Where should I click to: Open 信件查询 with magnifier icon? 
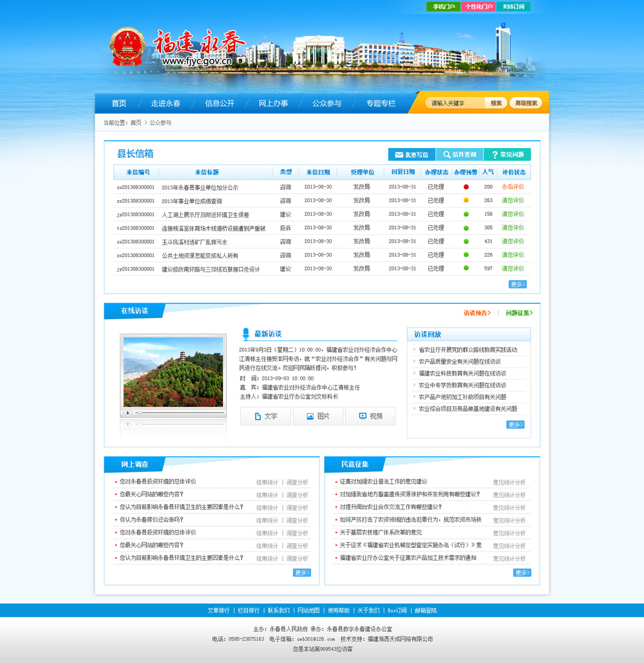pos(459,154)
